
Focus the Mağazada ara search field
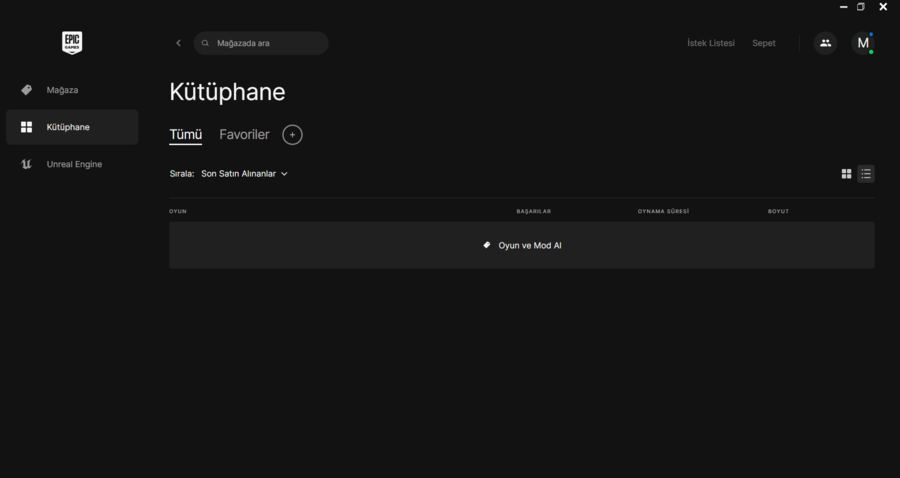click(x=261, y=43)
